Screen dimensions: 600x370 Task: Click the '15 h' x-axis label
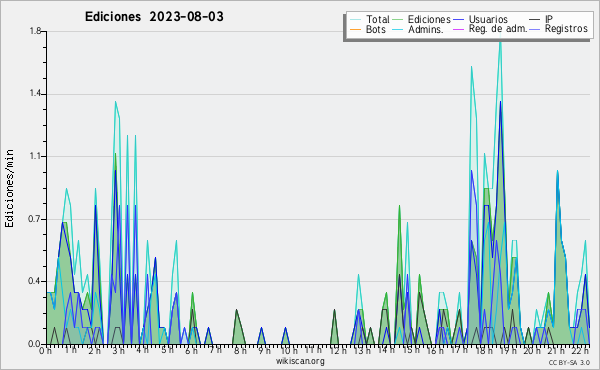pos(410,350)
